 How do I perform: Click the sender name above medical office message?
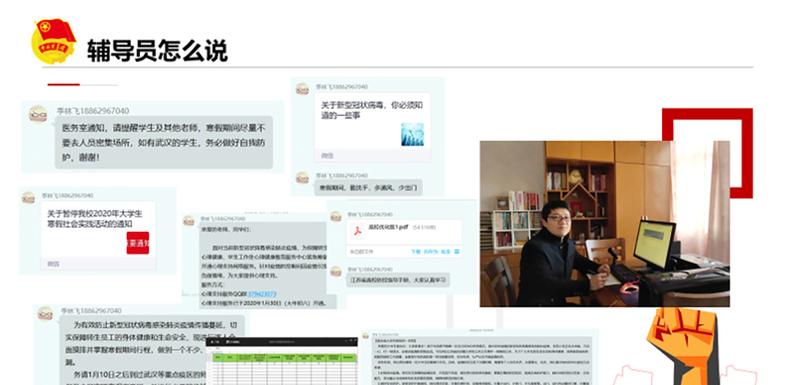click(93, 111)
